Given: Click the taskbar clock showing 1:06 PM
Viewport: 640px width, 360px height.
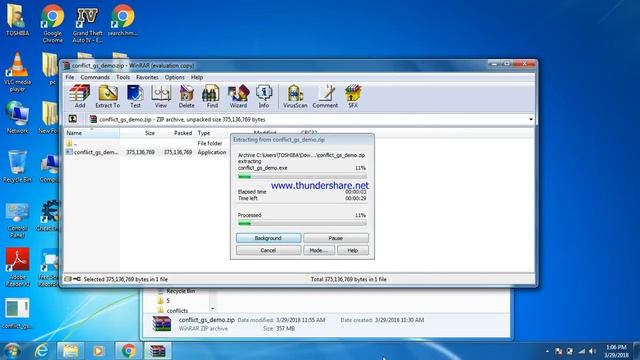Looking at the screenshot, I should (617, 351).
